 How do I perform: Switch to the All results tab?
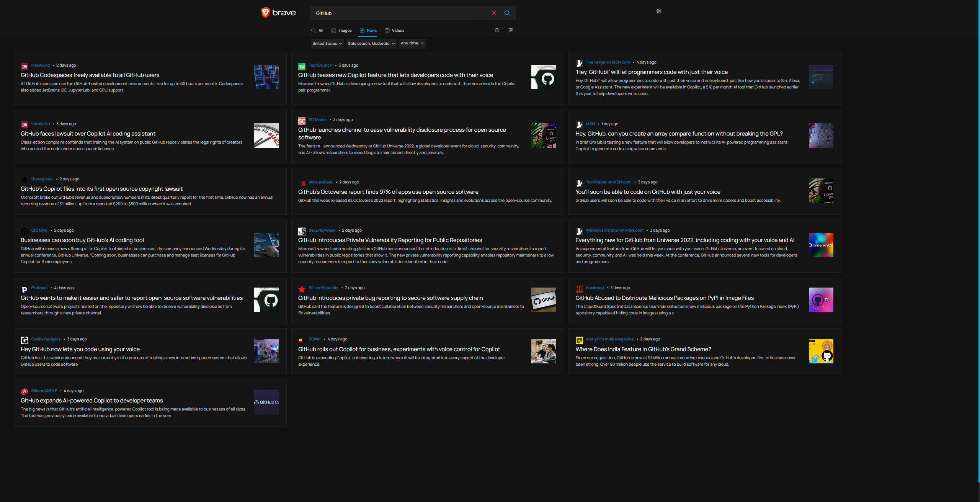(317, 31)
